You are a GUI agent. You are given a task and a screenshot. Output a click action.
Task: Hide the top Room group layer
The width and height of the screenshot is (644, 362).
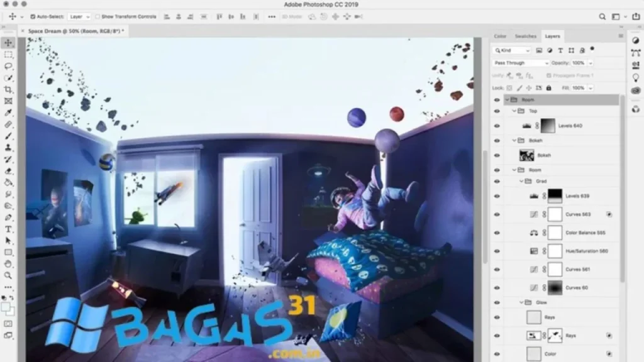click(x=497, y=100)
